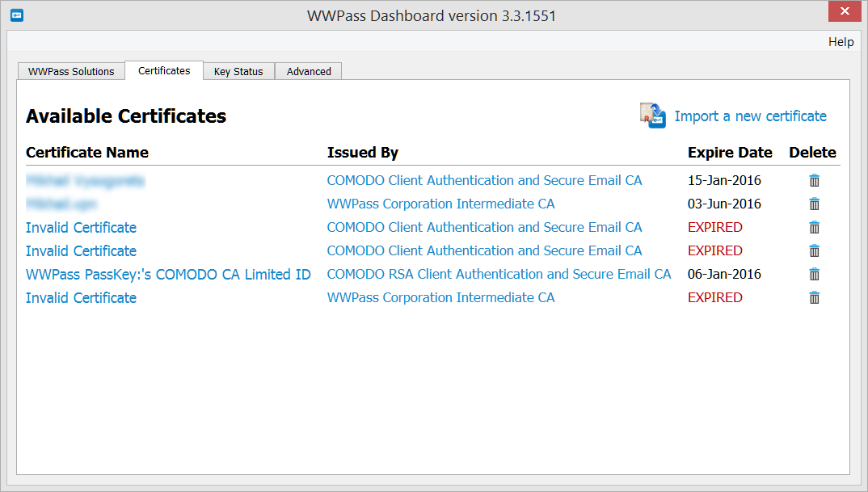Click the certificate import icon next to the import link
This screenshot has height=492, width=868.
click(652, 116)
